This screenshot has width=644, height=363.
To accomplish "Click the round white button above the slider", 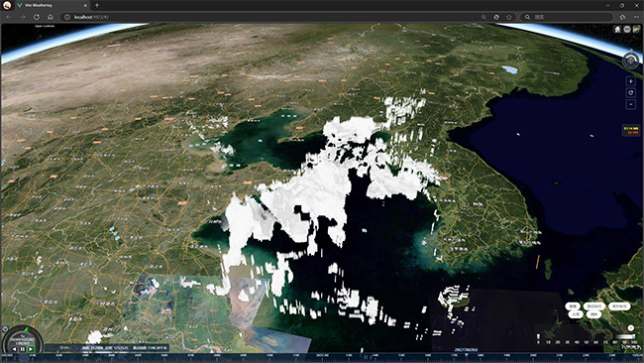I will (x=631, y=327).
